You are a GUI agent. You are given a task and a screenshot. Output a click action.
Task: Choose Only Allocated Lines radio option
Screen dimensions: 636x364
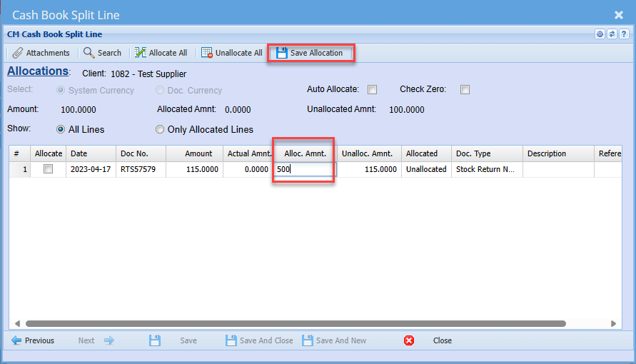coord(160,129)
